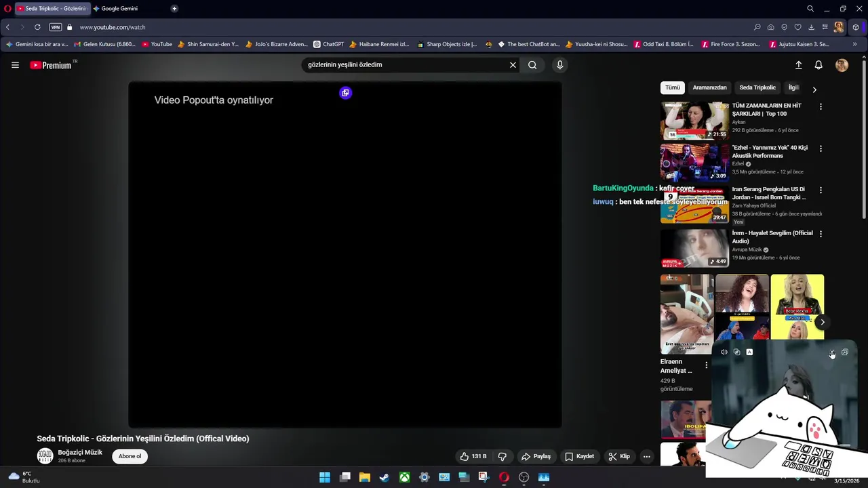
Task: Send popout video back to tab
Action: pyautogui.click(x=844, y=352)
